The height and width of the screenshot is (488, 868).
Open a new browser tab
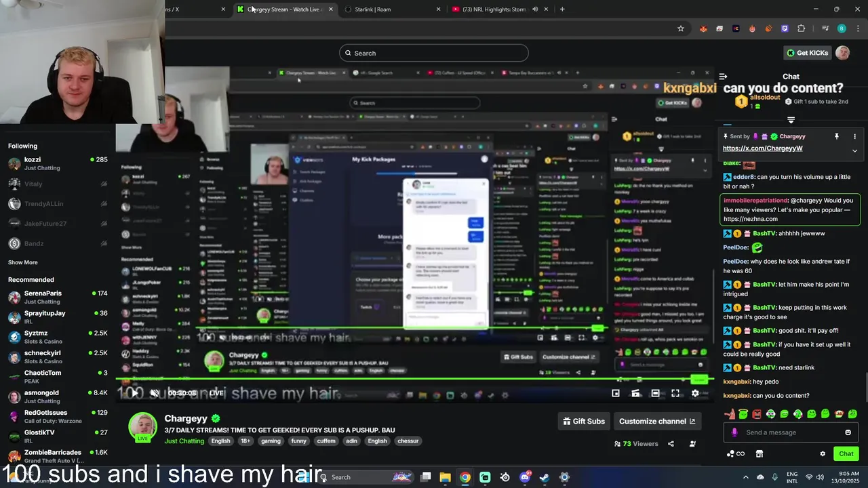(x=562, y=9)
